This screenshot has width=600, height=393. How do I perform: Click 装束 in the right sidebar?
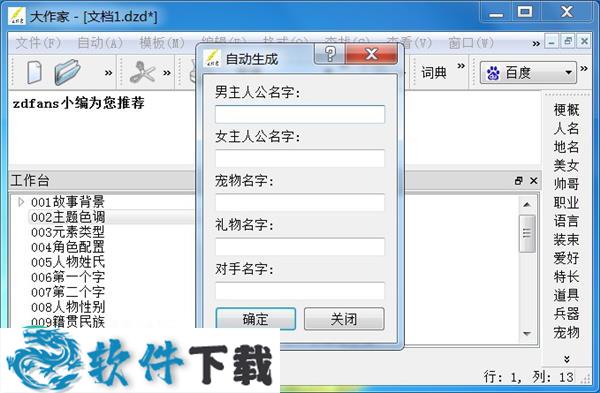(x=566, y=240)
